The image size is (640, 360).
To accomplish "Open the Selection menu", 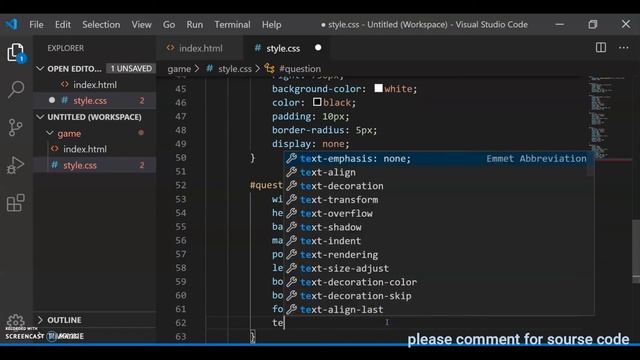I will click(x=101, y=24).
